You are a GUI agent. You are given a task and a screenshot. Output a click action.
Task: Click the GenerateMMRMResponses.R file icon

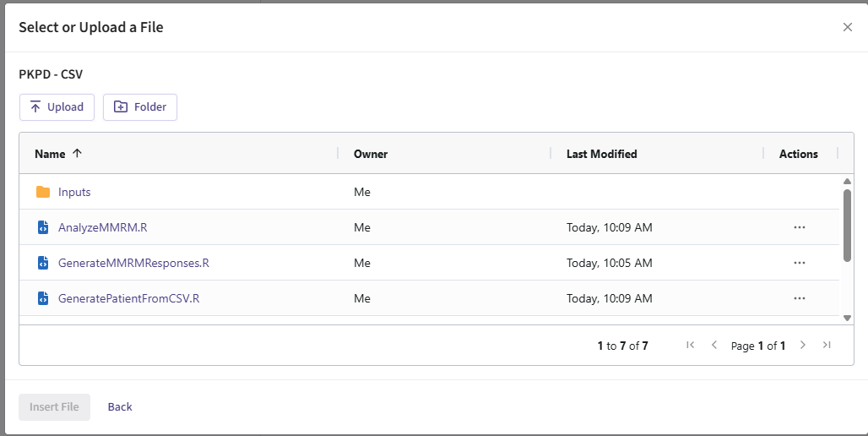[x=43, y=263]
